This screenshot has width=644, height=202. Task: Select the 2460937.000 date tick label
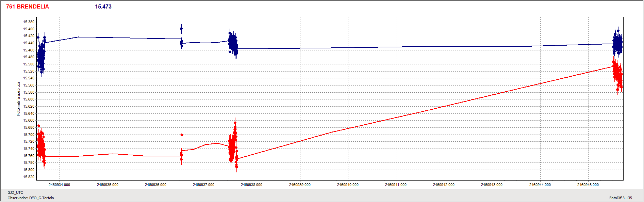(x=203, y=185)
